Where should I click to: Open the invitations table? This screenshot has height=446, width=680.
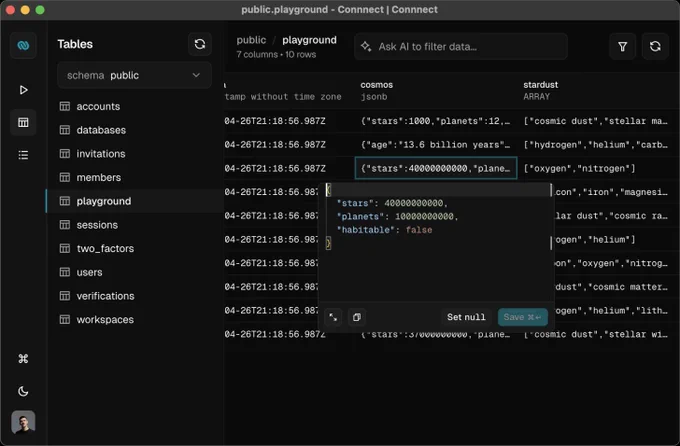pos(134,154)
